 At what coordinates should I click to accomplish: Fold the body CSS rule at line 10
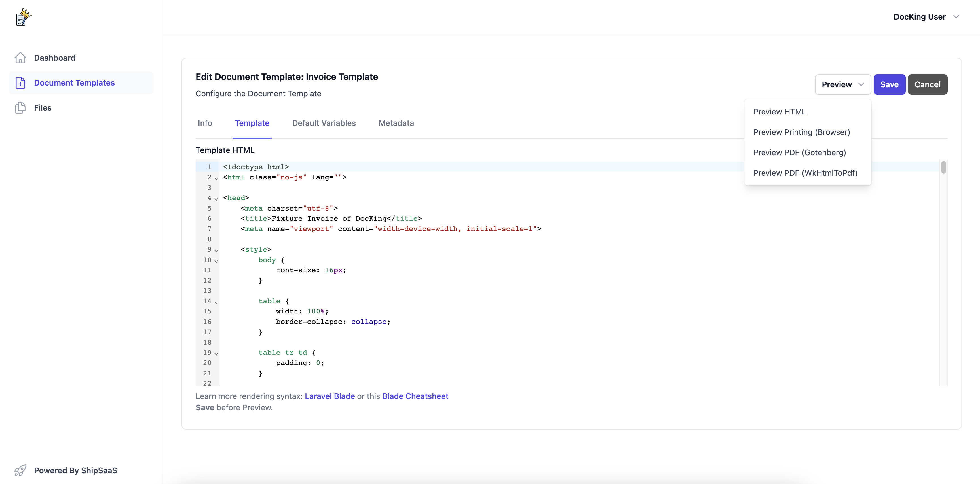(216, 261)
